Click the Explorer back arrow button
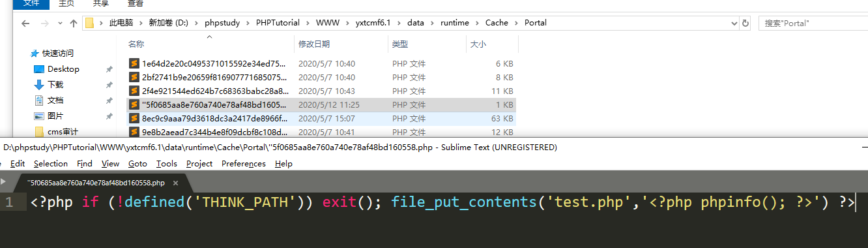The height and width of the screenshot is (248, 868). click(25, 23)
